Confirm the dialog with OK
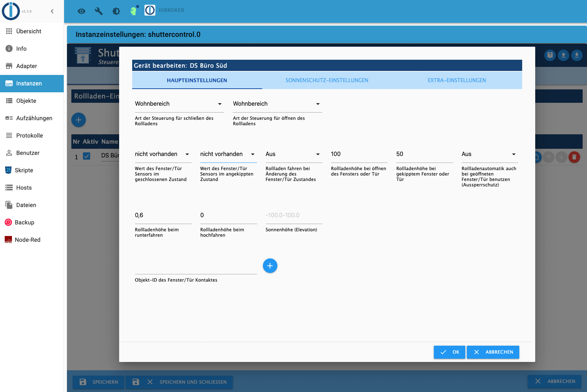 449,352
